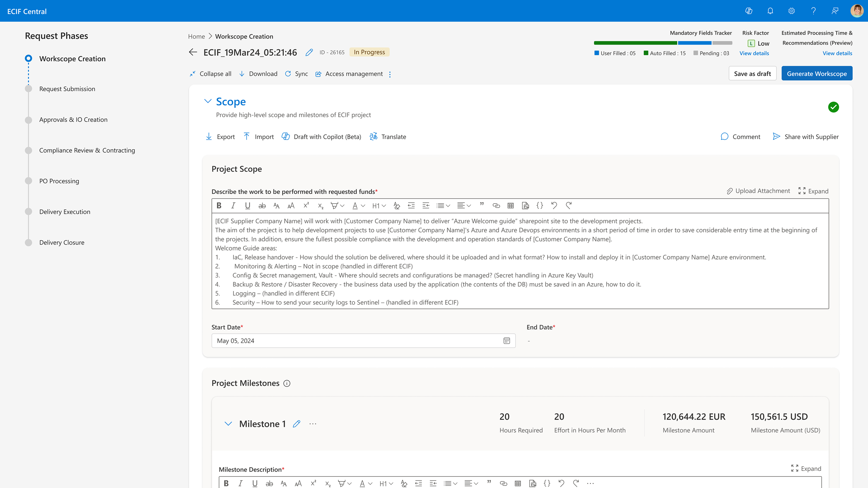
Task: Click the edit pencil next to ECIF title
Action: point(309,52)
